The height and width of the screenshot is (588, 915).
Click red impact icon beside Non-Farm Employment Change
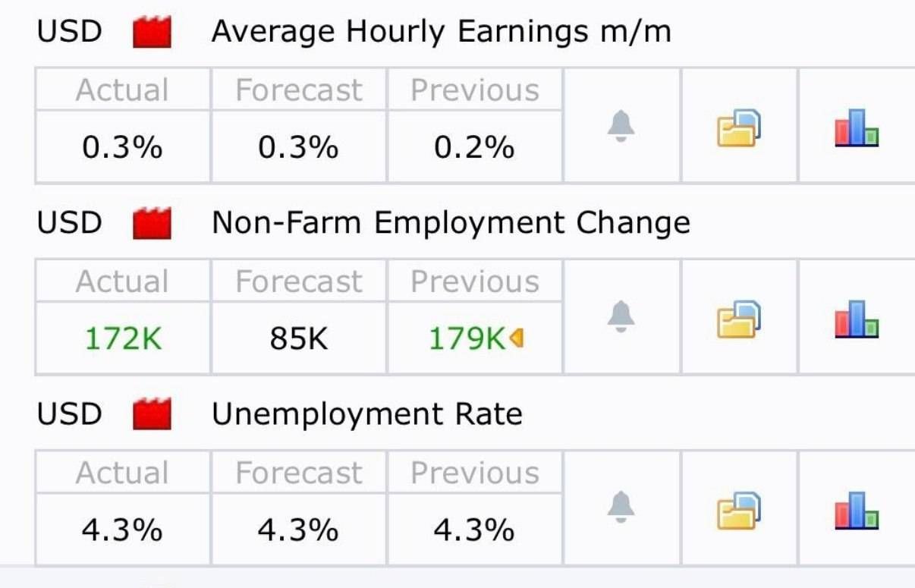pos(152,225)
